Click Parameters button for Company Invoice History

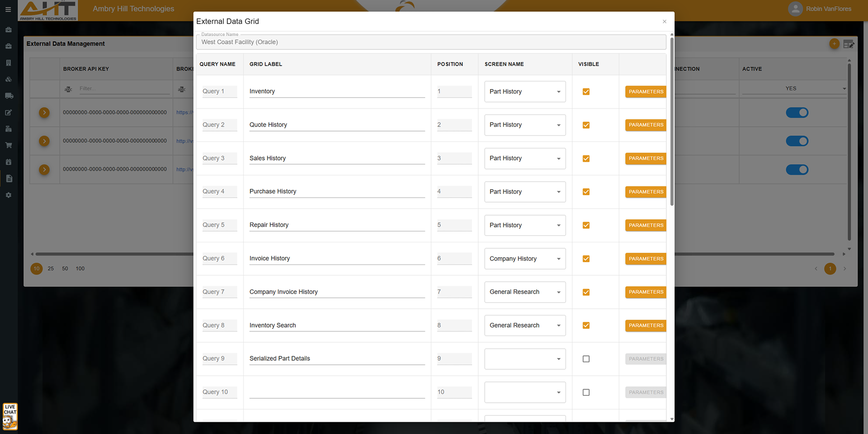646,292
